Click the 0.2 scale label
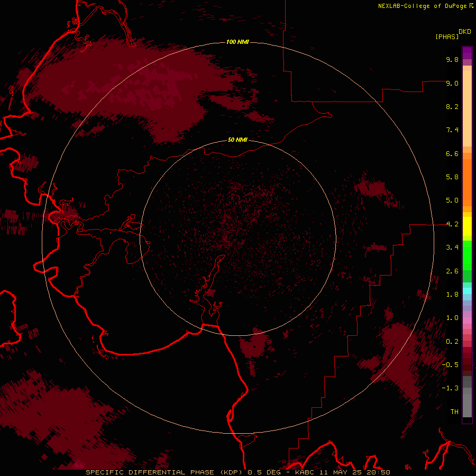The width and height of the screenshot is (476, 476). (x=452, y=342)
